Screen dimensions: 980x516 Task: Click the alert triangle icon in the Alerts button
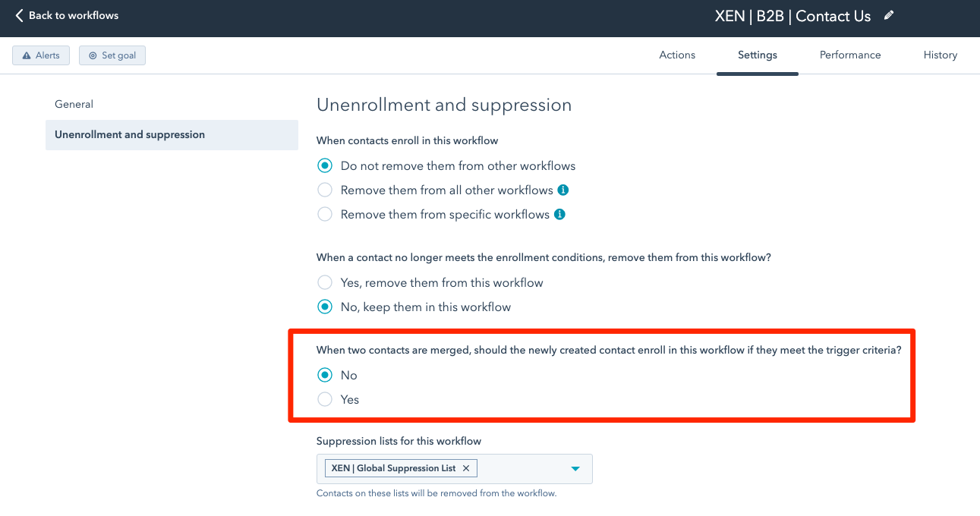25,55
